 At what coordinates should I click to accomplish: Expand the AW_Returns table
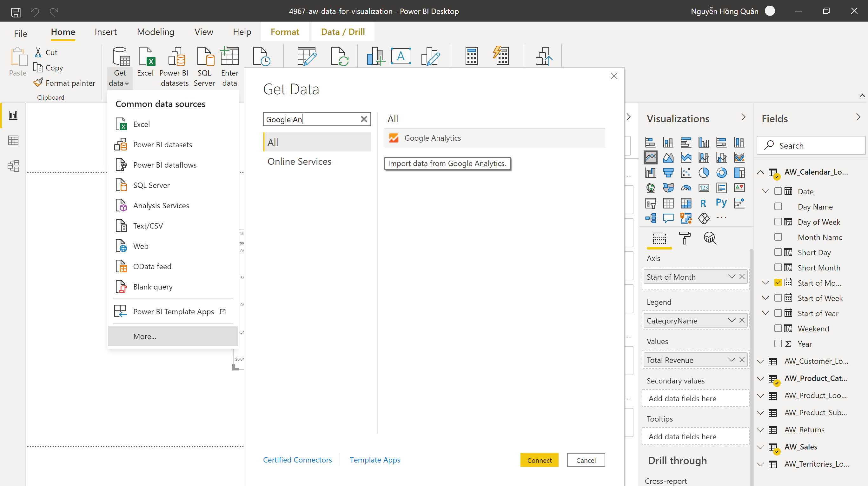click(x=760, y=430)
